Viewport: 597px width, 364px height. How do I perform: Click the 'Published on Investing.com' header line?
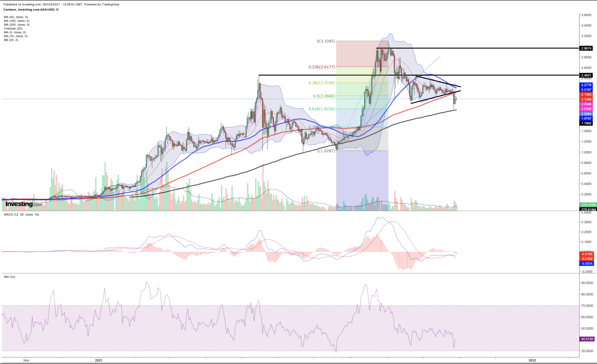pyautogui.click(x=62, y=4)
